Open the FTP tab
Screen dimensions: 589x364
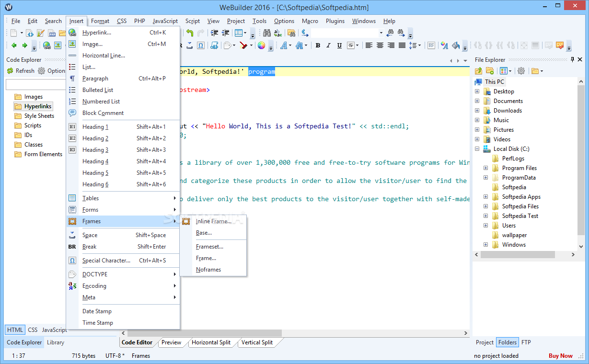click(x=526, y=342)
